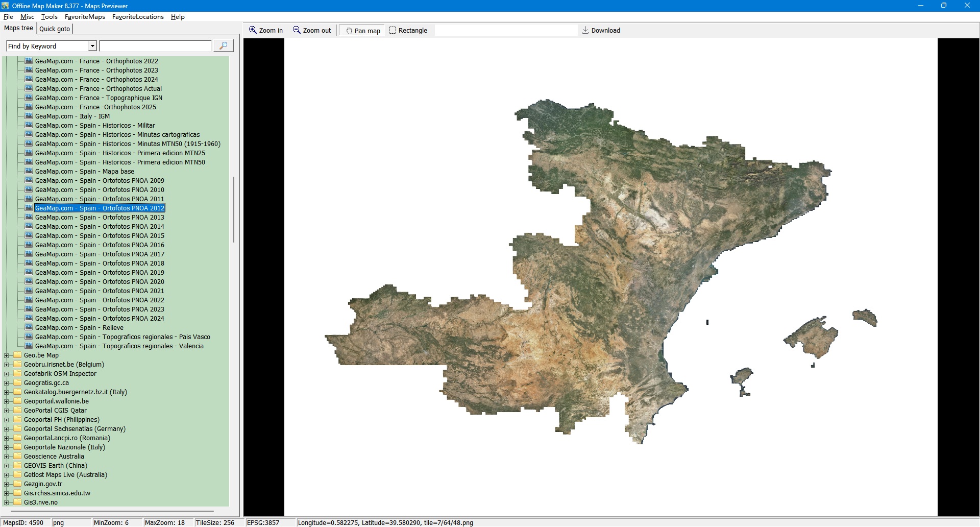This screenshot has height=527, width=980.
Task: Click the keyword search text field
Action: tap(155, 46)
